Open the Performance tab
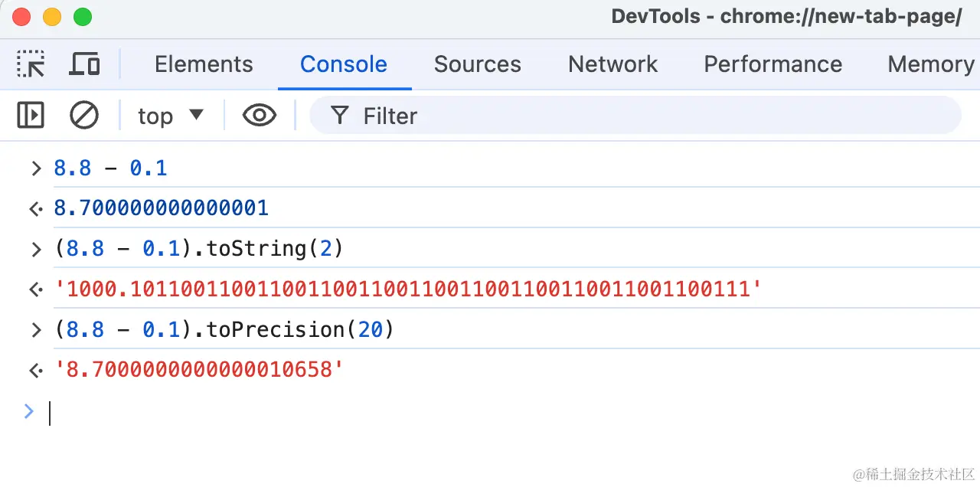This screenshot has height=487, width=980. 773,64
